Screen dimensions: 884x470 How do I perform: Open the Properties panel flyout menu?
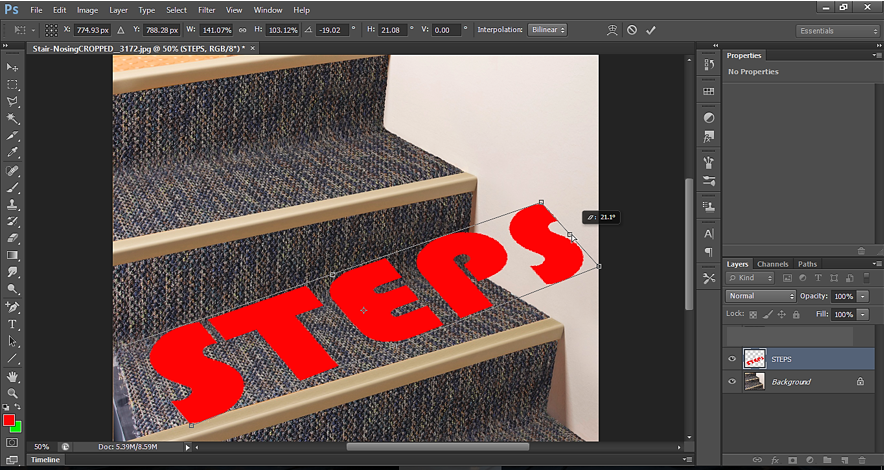pyautogui.click(x=876, y=55)
